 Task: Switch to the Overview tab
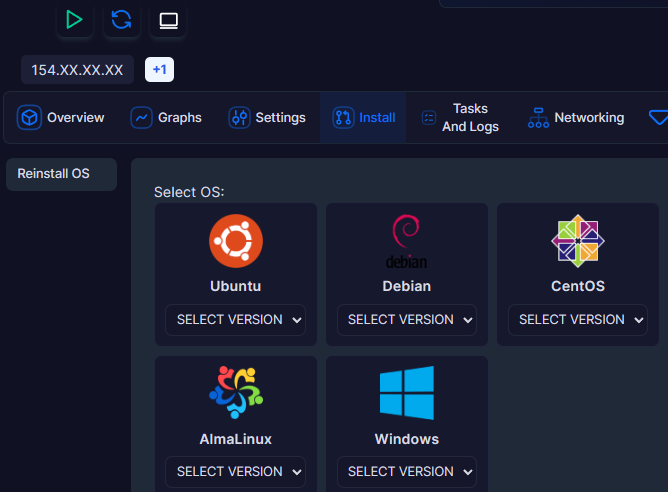[x=60, y=118]
